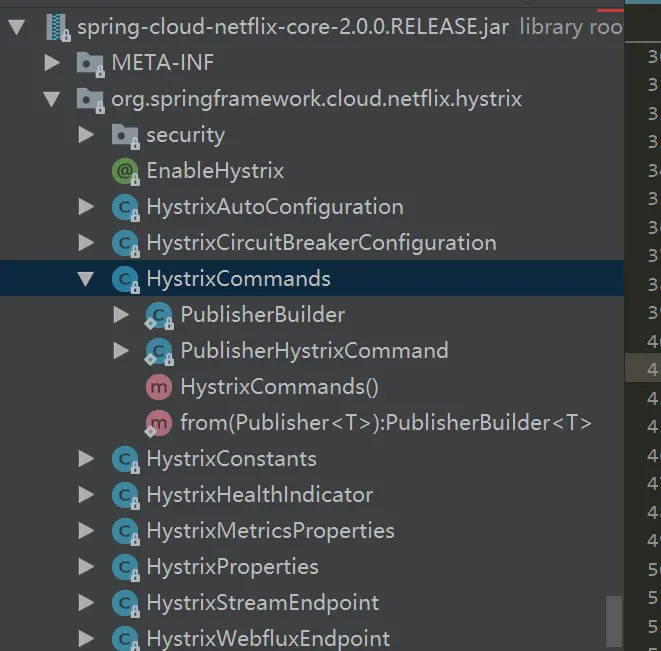The height and width of the screenshot is (651, 661).
Task: Expand HystrixConstants class node
Action: [x=86, y=459]
